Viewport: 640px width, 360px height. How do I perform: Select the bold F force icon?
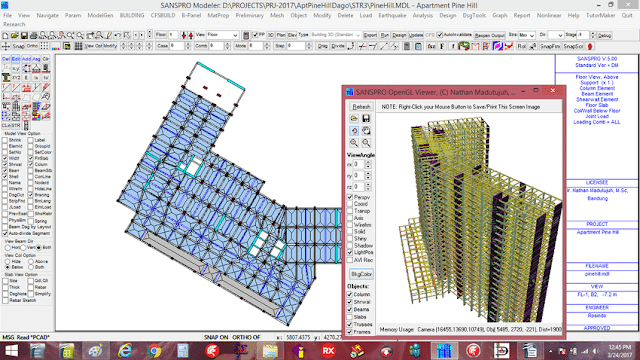click(442, 46)
